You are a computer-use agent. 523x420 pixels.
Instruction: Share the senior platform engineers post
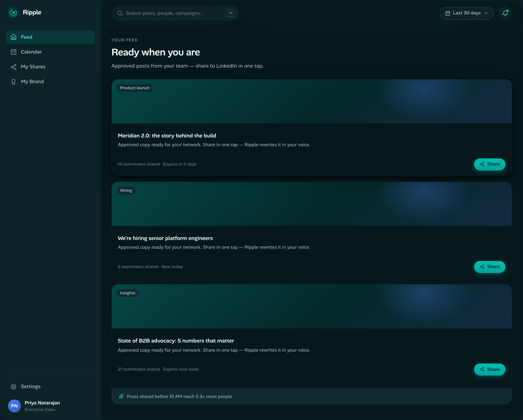pyautogui.click(x=490, y=267)
